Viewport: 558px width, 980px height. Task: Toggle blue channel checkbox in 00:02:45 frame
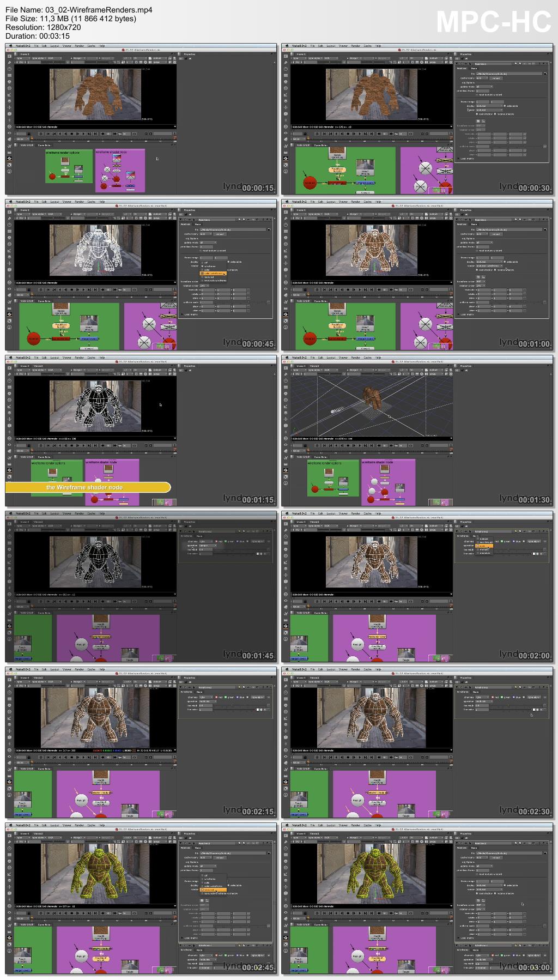(x=238, y=955)
